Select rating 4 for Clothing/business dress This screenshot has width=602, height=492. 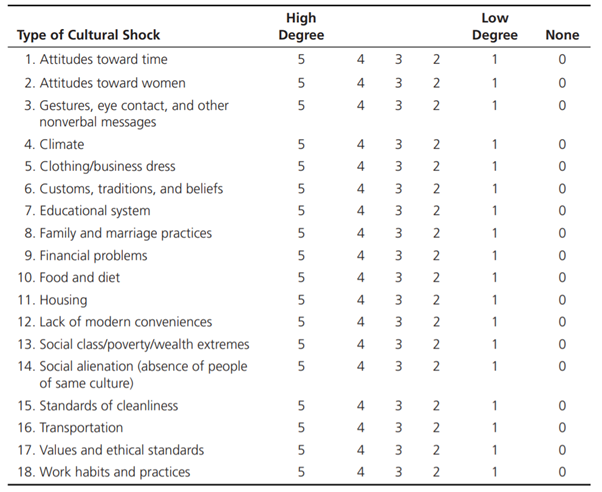(x=361, y=166)
